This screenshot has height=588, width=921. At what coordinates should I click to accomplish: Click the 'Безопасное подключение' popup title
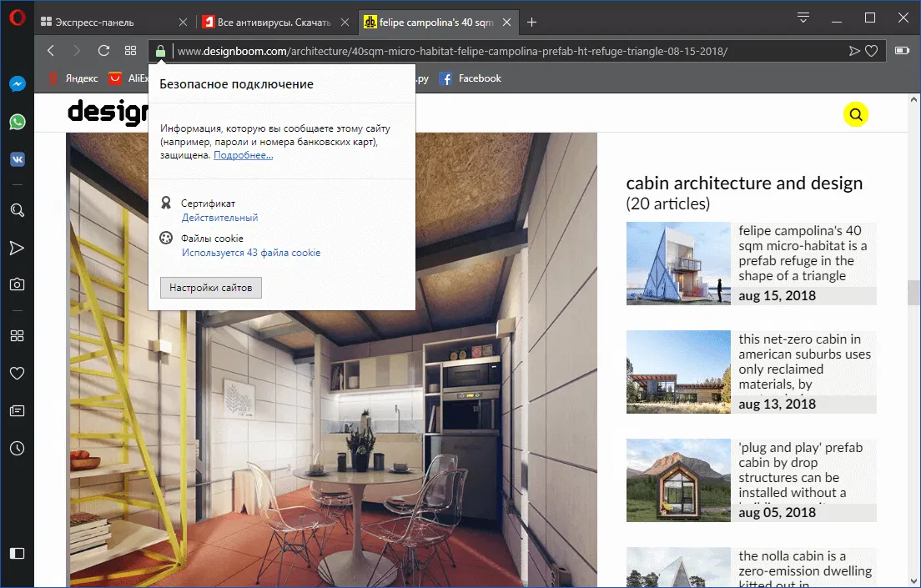point(237,84)
